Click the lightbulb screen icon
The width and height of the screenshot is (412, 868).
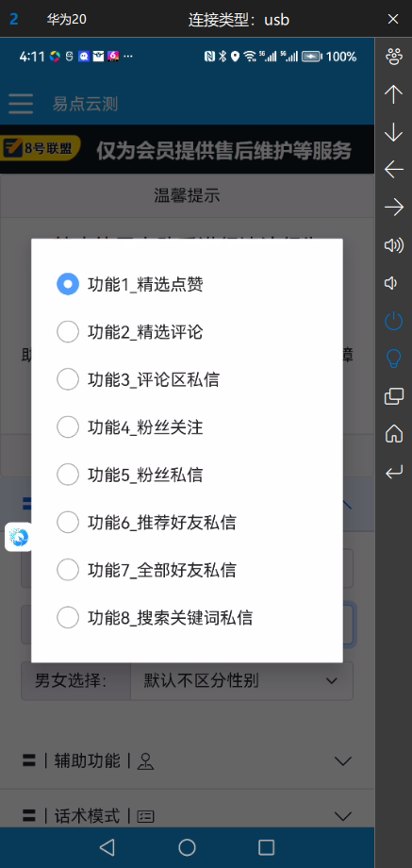click(394, 359)
